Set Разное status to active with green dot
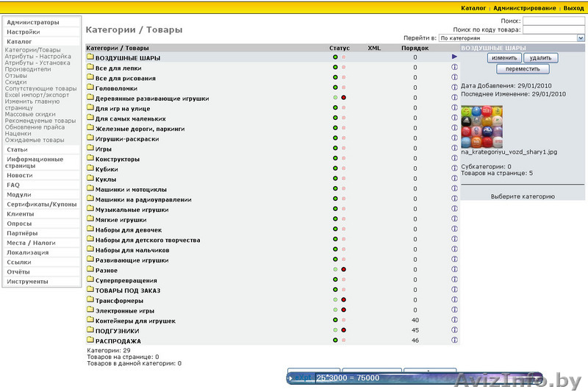588x392 pixels. 335,270
